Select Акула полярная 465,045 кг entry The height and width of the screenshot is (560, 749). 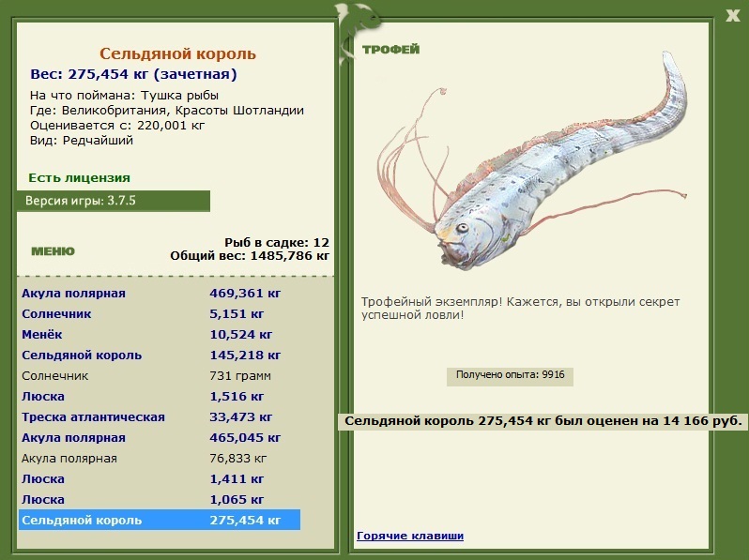pyautogui.click(x=160, y=437)
